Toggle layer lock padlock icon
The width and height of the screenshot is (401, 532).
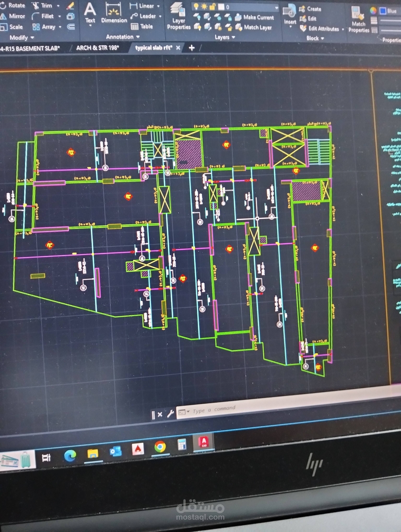(x=212, y=7)
